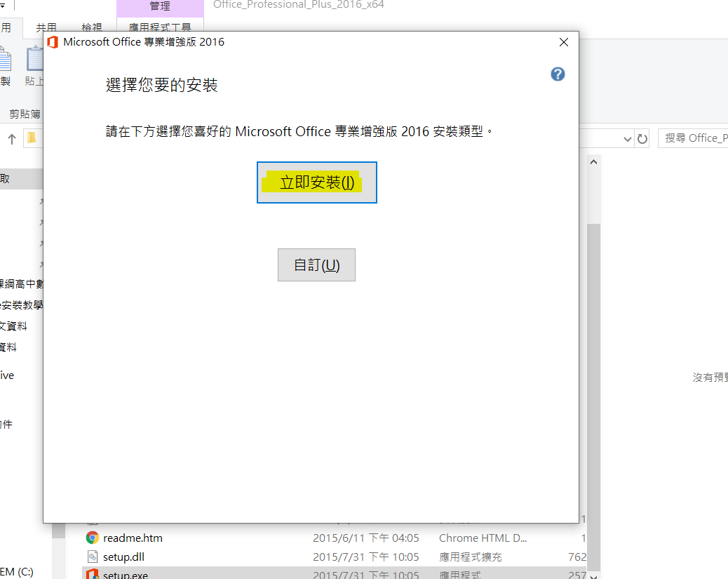Click the 剪貼簿 group label in ribbon
This screenshot has width=728, height=579.
25,114
